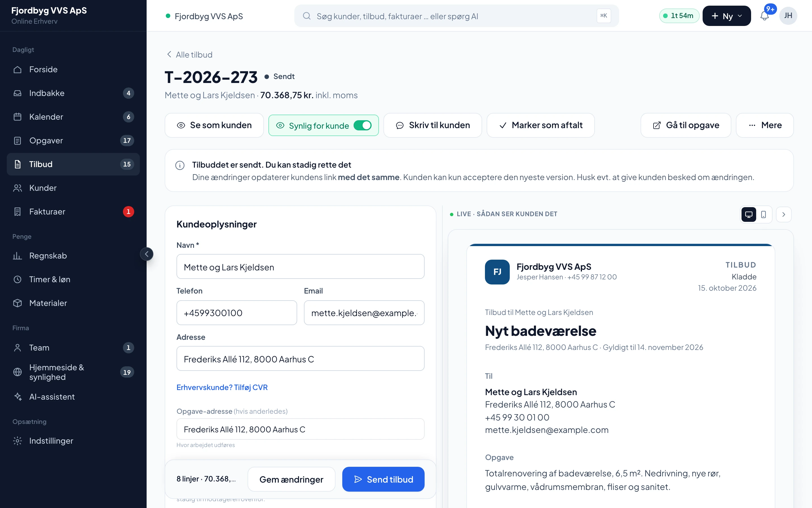Click Gem ændringer button

291,479
